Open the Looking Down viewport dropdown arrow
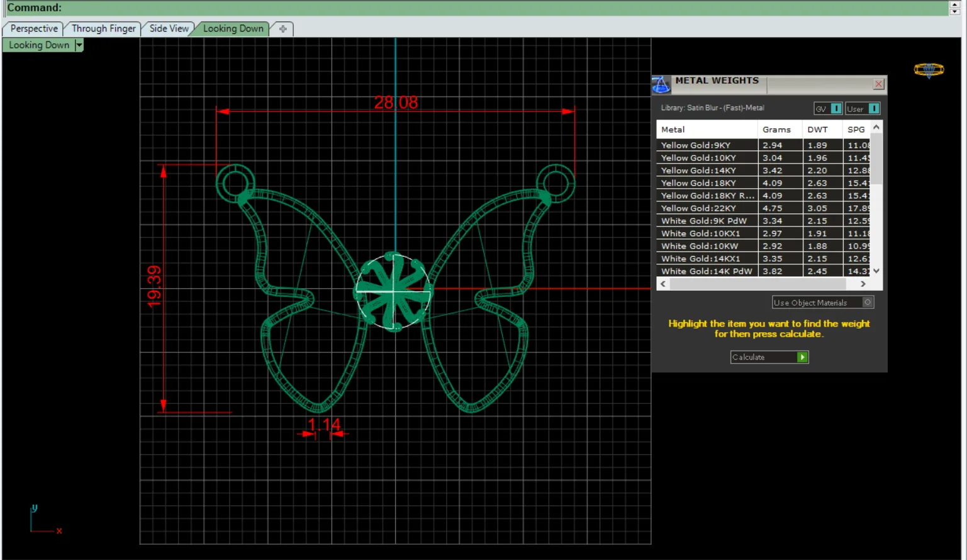 pyautogui.click(x=79, y=45)
